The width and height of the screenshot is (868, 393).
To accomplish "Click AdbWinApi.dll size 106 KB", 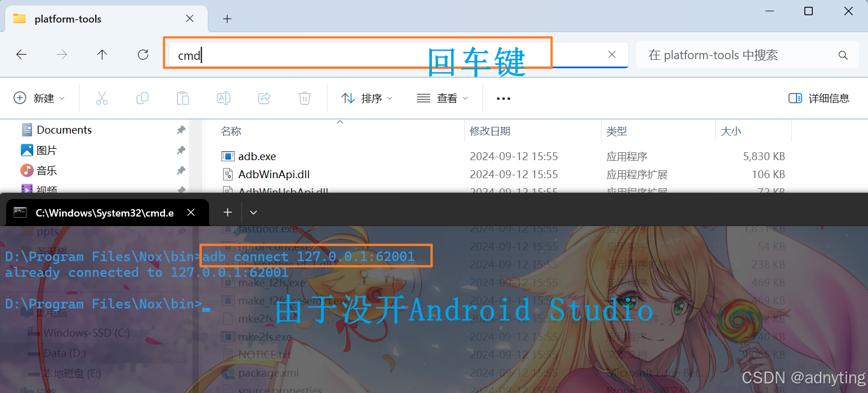I will point(768,174).
